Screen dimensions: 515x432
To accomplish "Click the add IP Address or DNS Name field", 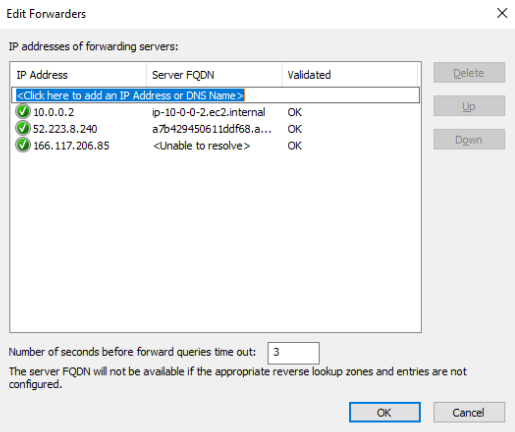I will pos(216,95).
